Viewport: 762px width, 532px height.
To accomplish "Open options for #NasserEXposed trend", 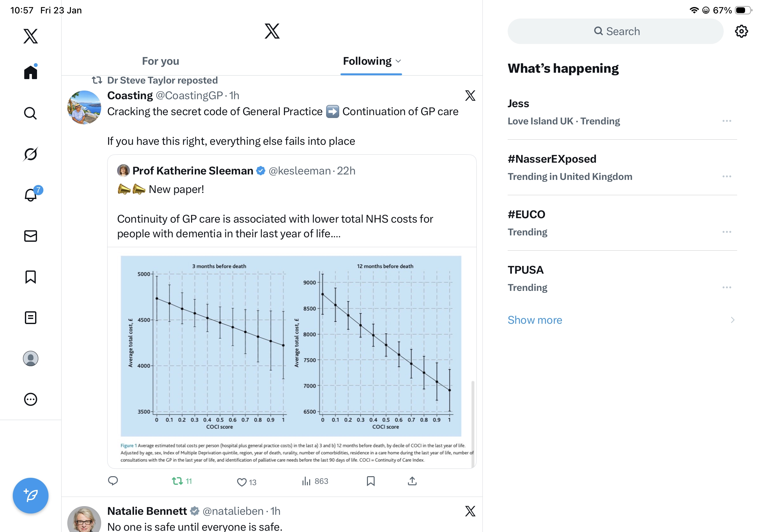I will (727, 176).
